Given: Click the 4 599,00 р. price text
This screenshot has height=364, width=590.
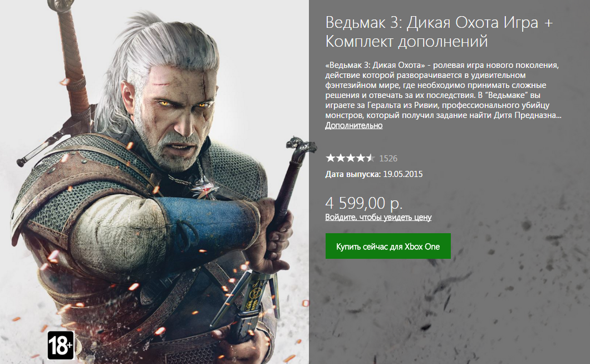Looking at the screenshot, I should [x=364, y=203].
